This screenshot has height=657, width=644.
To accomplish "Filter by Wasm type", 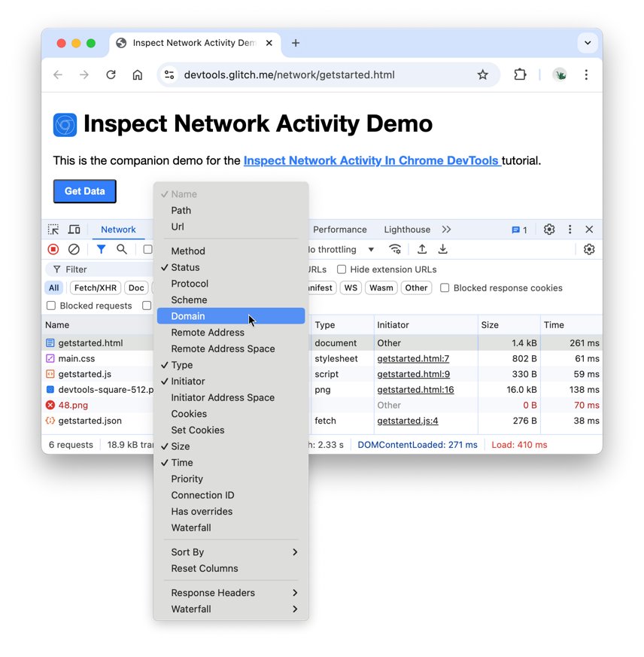I will 381,287.
